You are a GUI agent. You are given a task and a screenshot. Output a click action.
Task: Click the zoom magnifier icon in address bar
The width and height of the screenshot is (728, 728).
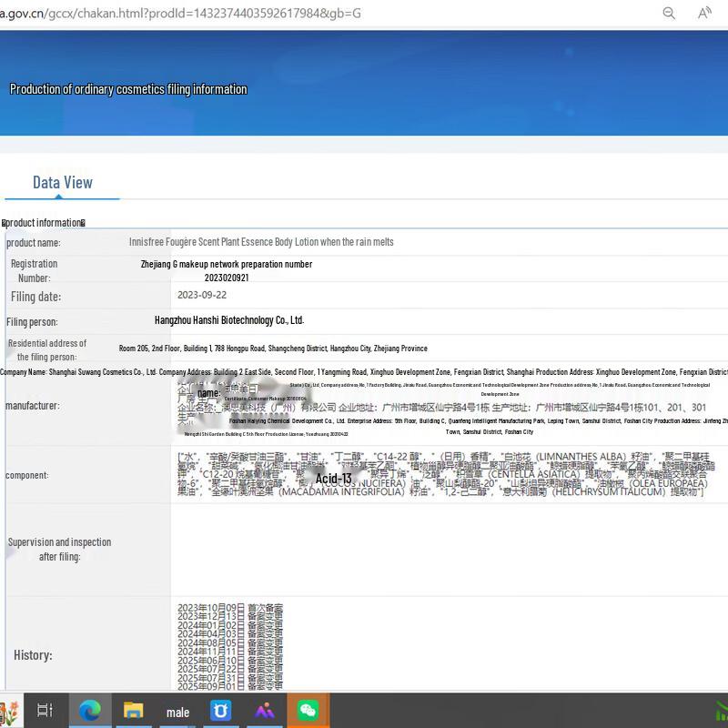669,13
